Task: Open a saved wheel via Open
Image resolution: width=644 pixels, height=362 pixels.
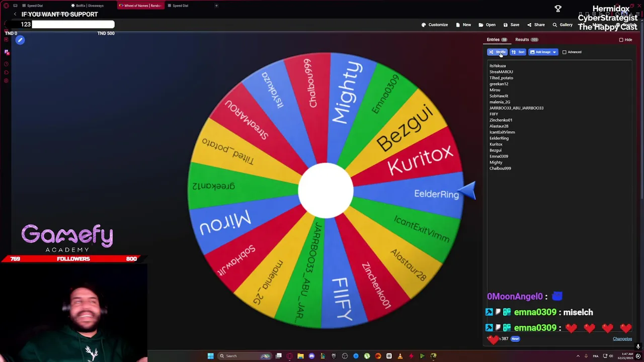Action: tap(487, 25)
